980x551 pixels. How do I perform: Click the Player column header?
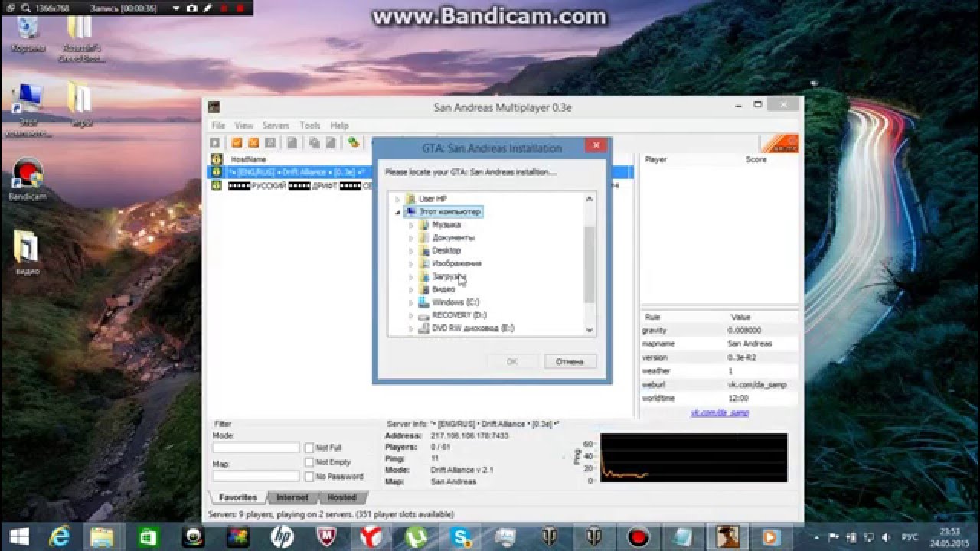655,159
